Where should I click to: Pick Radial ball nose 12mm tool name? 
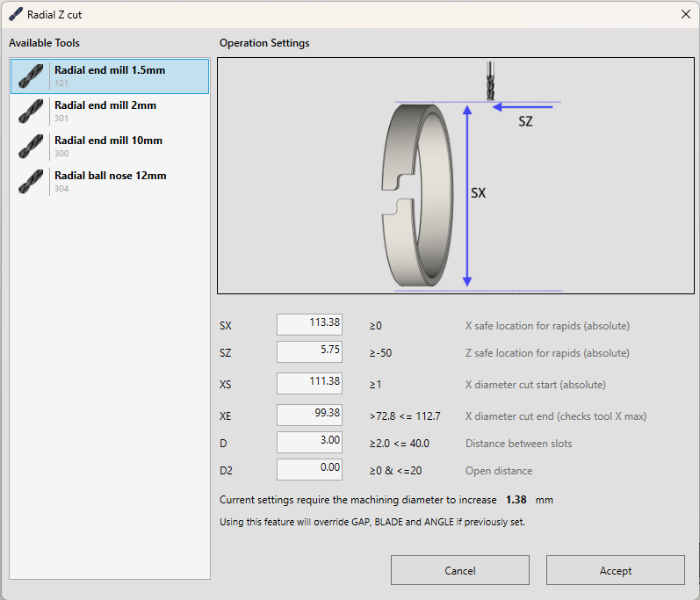tap(110, 176)
